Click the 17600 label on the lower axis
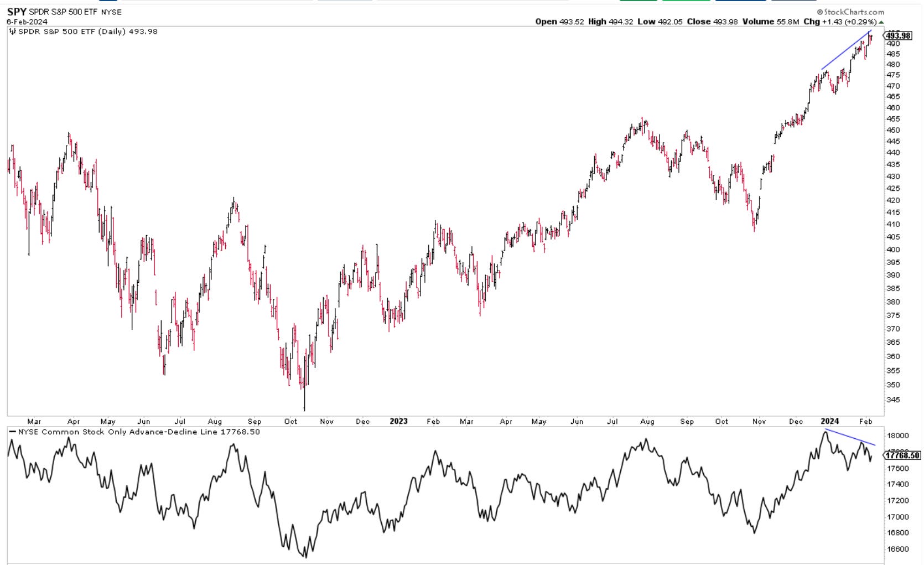 pos(898,469)
